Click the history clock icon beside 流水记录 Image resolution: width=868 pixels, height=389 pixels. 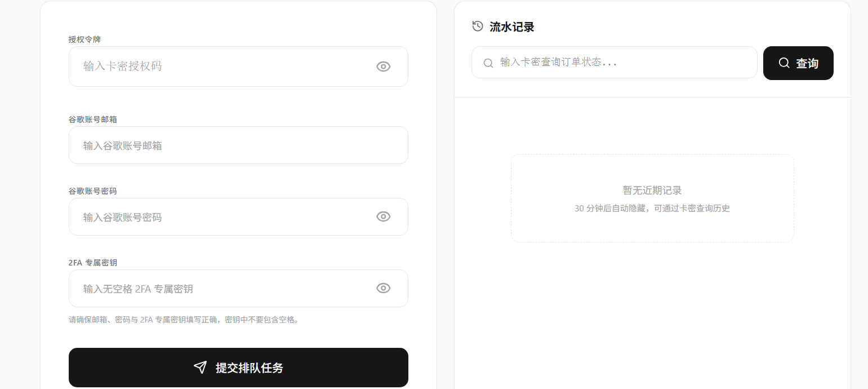pos(478,26)
